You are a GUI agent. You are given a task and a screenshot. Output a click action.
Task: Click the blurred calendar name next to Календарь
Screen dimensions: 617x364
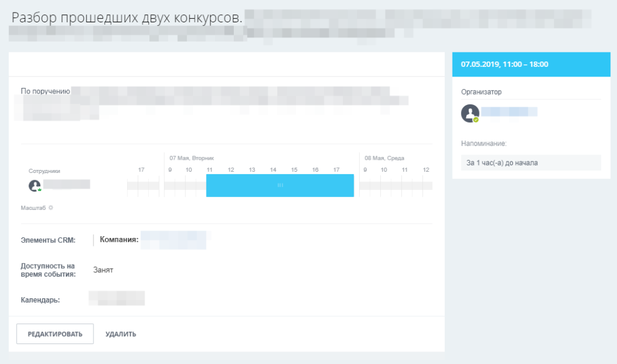117,298
